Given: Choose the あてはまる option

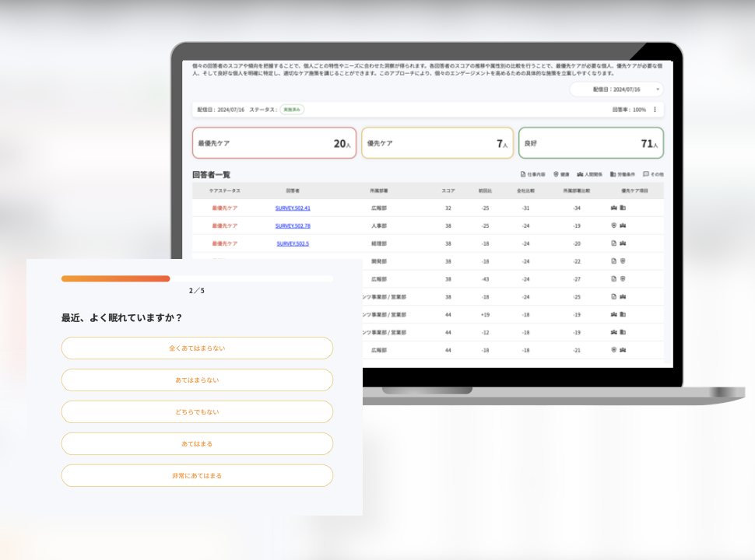Looking at the screenshot, I should 197,443.
